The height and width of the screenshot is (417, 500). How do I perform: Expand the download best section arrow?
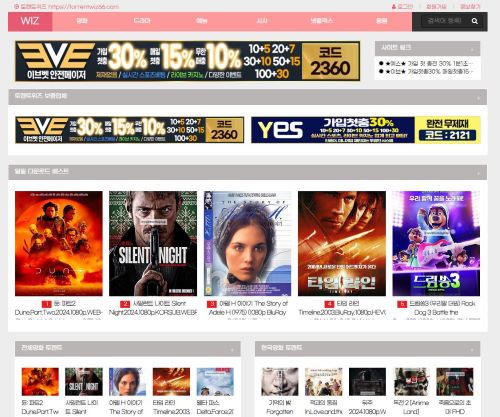479,173
